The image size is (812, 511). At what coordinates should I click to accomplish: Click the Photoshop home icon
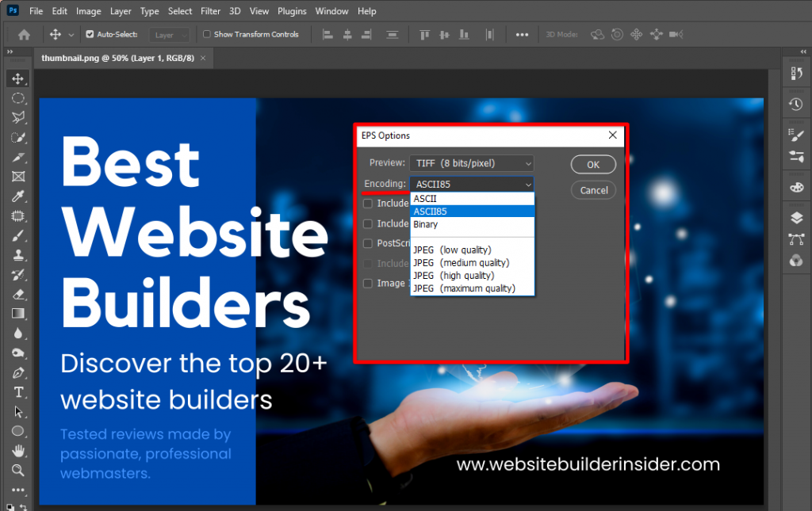point(24,34)
